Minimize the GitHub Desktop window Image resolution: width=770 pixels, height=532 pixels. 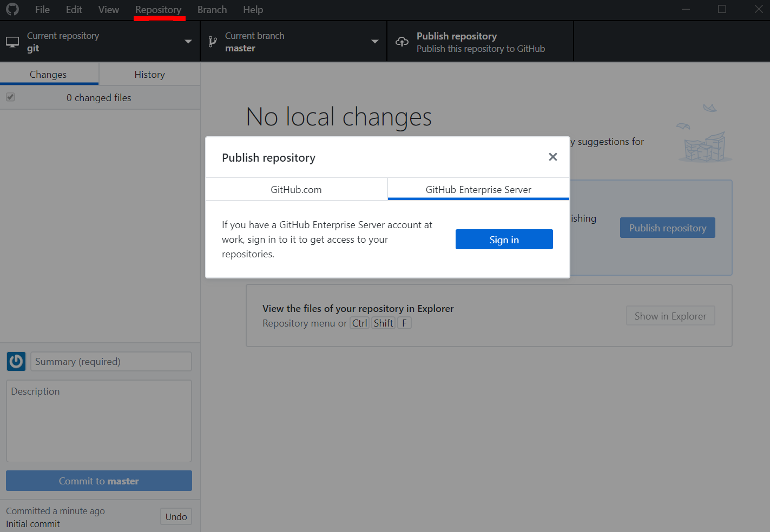point(686,9)
